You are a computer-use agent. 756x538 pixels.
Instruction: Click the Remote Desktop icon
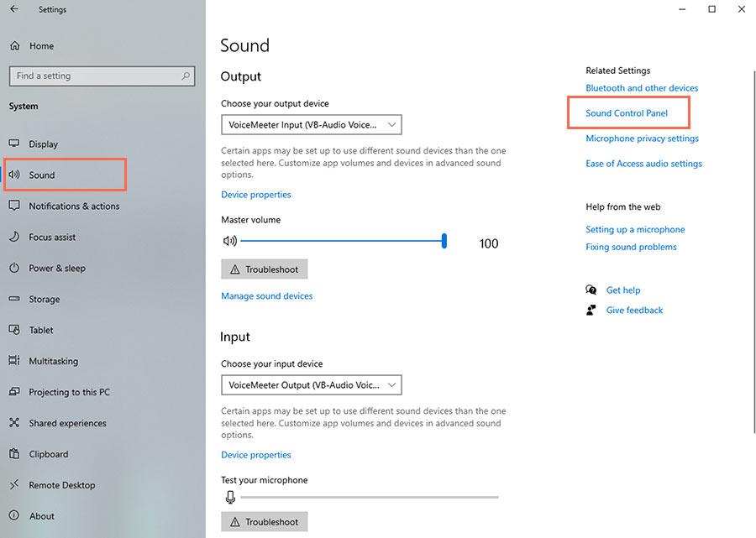(x=14, y=485)
